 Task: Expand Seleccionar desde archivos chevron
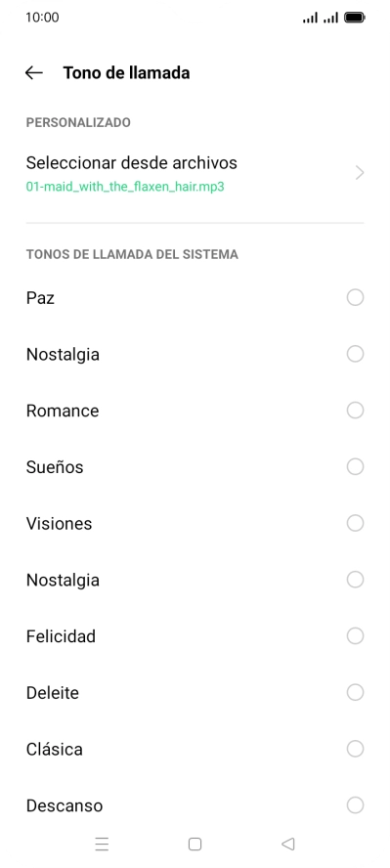[360, 173]
